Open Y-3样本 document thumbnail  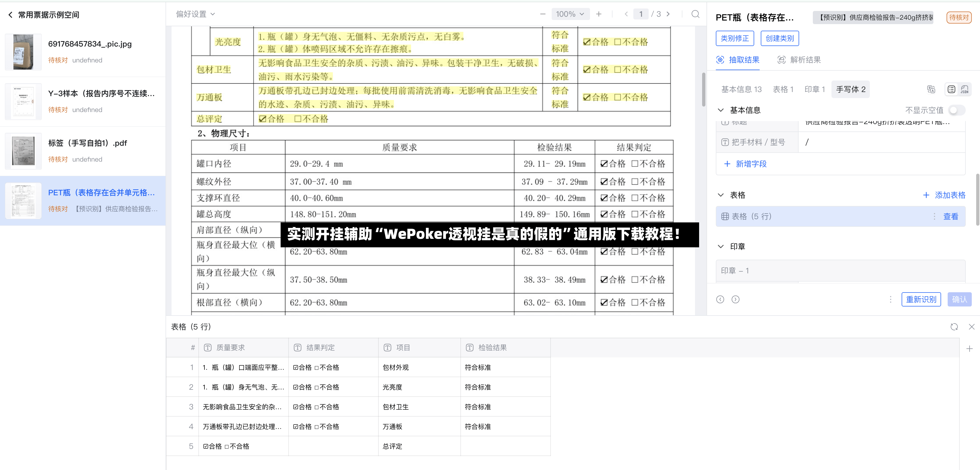coord(23,102)
